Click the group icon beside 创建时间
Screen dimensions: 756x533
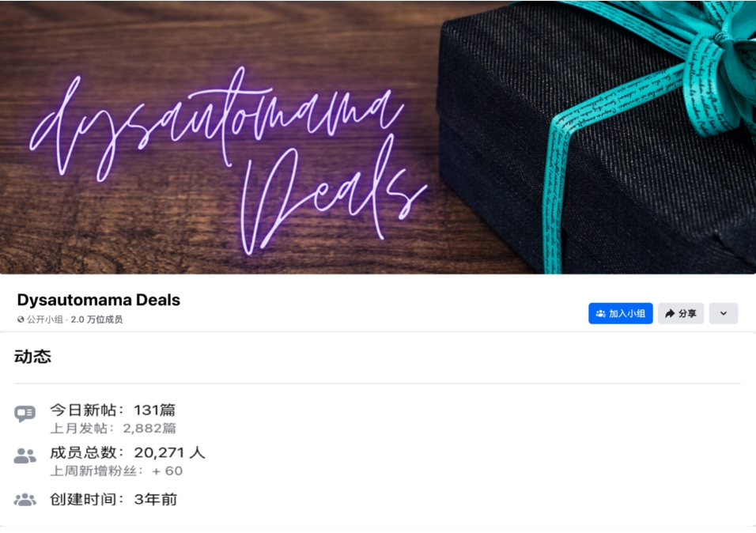coord(25,499)
